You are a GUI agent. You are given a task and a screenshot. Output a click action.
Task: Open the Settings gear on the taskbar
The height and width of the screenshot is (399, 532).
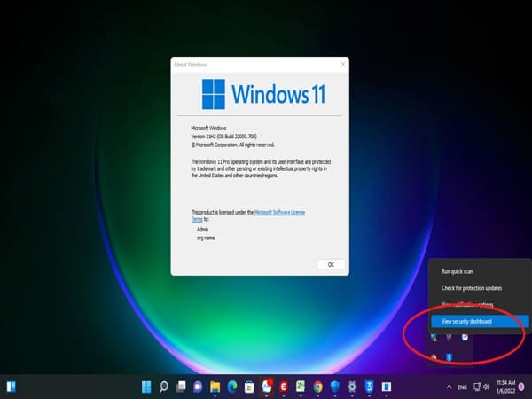pyautogui.click(x=352, y=387)
